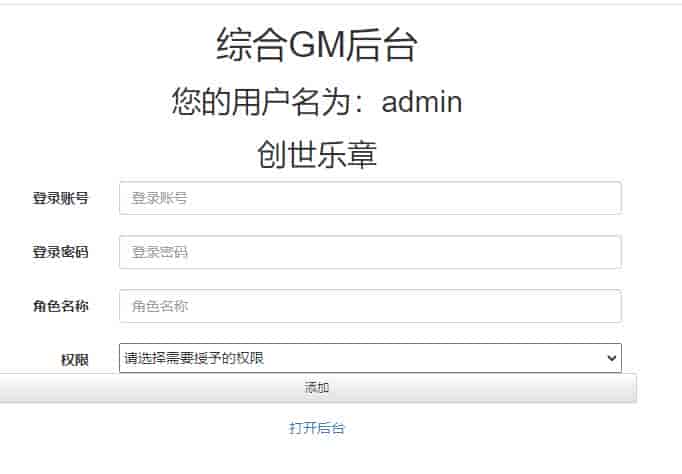Click the 综合GM后台 page title
682x474 pixels.
pyautogui.click(x=317, y=45)
